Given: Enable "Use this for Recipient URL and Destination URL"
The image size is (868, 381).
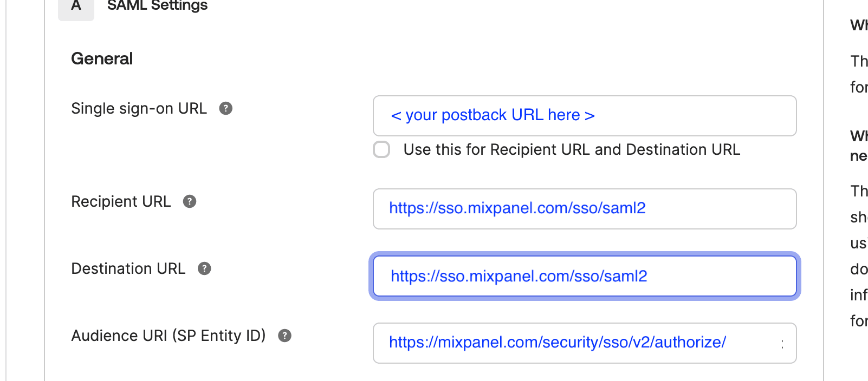Looking at the screenshot, I should coord(381,149).
